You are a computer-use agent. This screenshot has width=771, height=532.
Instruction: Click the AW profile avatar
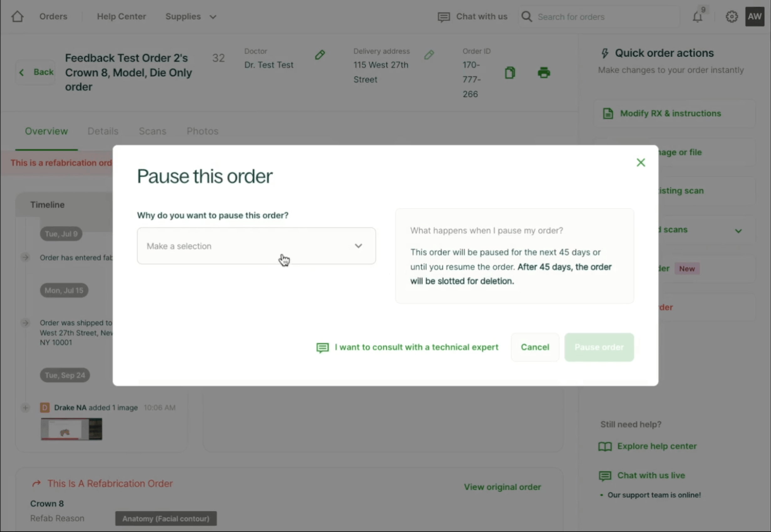tap(755, 17)
